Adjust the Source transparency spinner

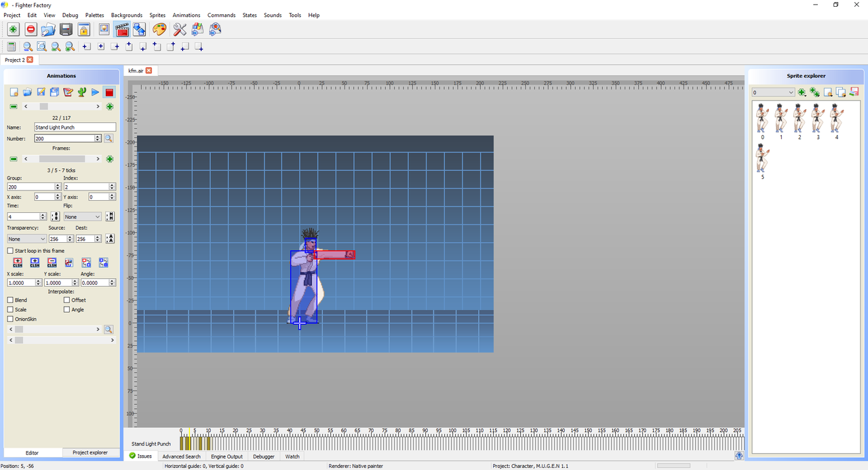(x=71, y=239)
